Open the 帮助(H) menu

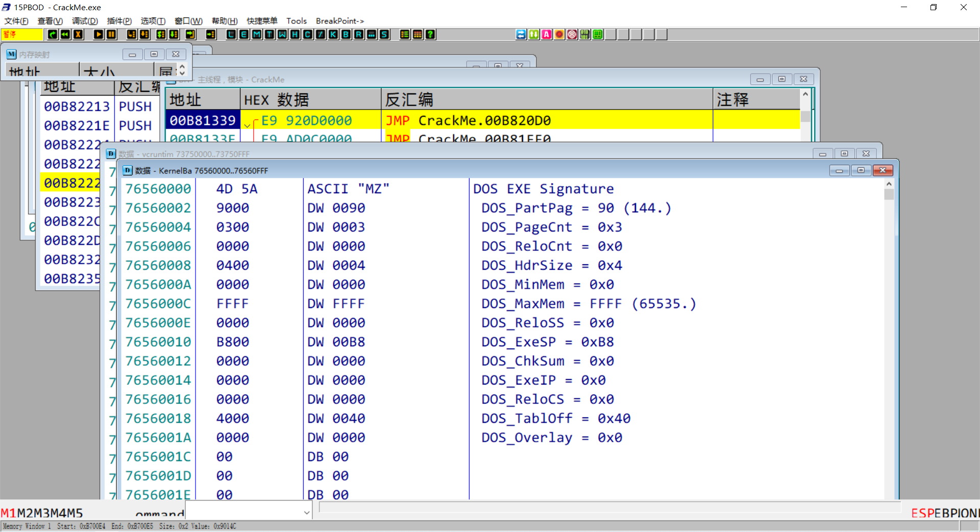225,21
